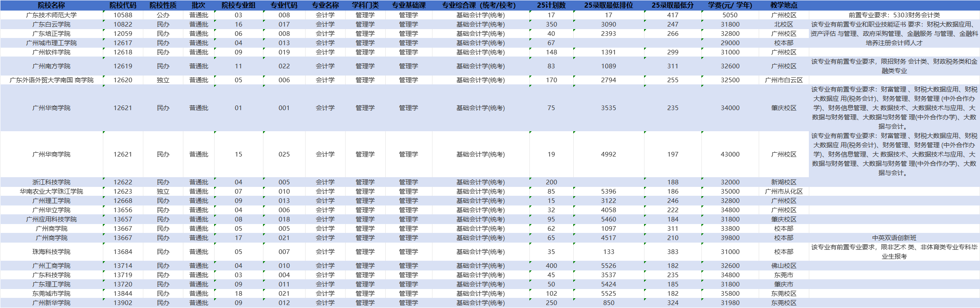Click school code cell 13902

coord(123,303)
